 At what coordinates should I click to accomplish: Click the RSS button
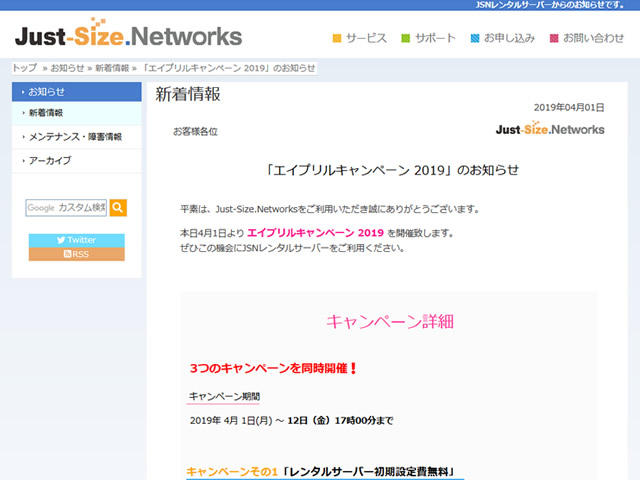(x=77, y=254)
